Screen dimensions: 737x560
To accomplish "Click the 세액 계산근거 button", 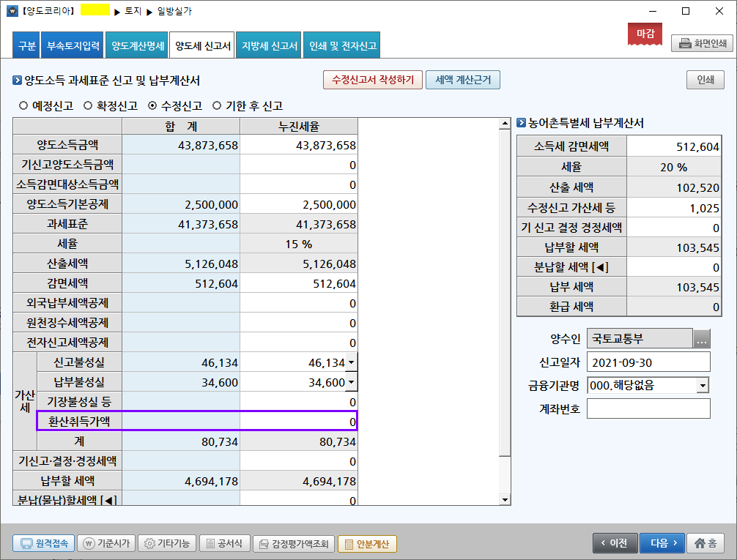I will (x=462, y=80).
